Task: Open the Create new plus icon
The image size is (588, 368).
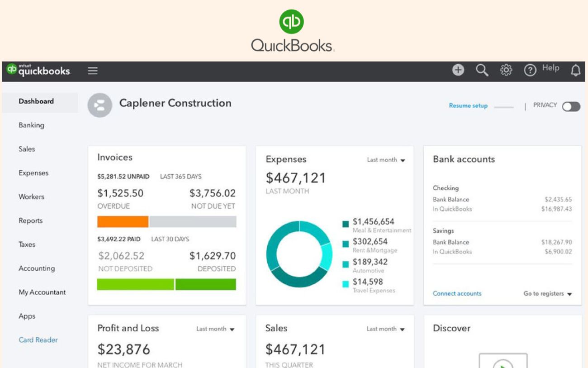Action: pyautogui.click(x=459, y=70)
